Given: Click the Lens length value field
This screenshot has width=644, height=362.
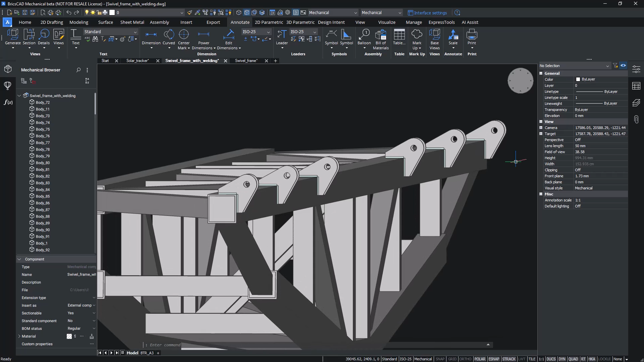Looking at the screenshot, I should (x=600, y=146).
